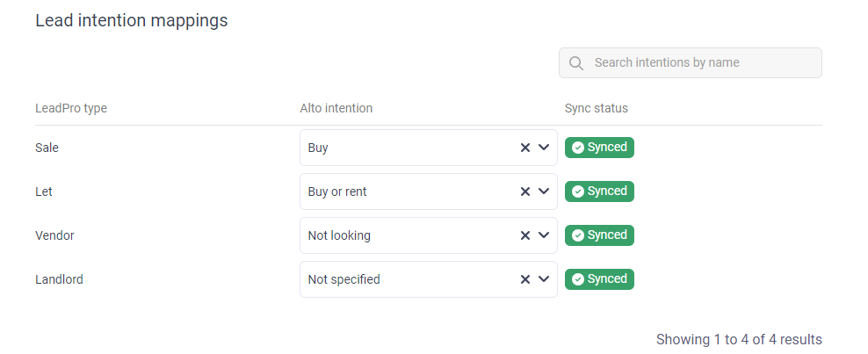This screenshot has width=868, height=354.
Task: Click the Synced badge in Vendor row
Action: pyautogui.click(x=599, y=235)
